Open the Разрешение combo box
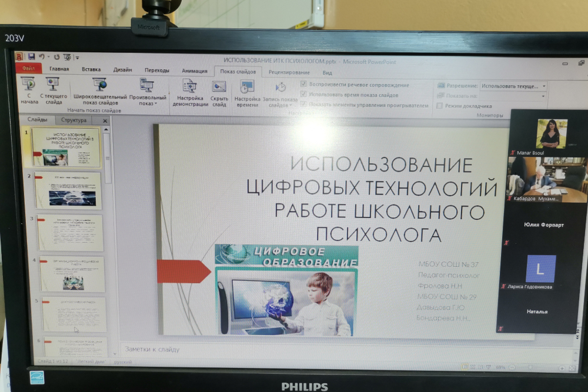588x392 pixels. (x=513, y=86)
